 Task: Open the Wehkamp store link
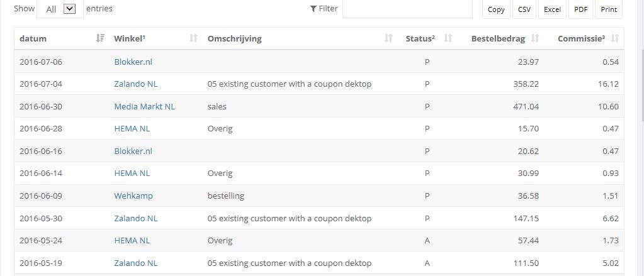pos(133,196)
